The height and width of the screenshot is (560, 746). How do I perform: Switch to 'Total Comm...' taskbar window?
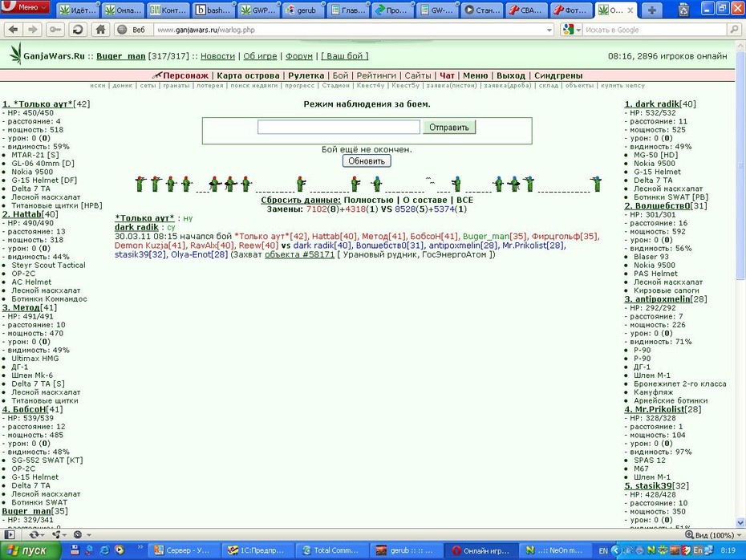click(x=330, y=550)
